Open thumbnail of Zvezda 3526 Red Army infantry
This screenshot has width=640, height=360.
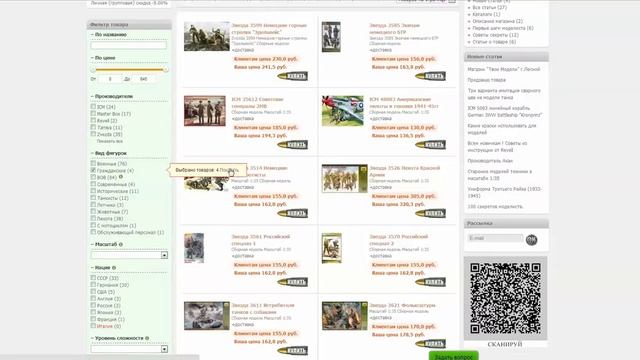[344, 178]
